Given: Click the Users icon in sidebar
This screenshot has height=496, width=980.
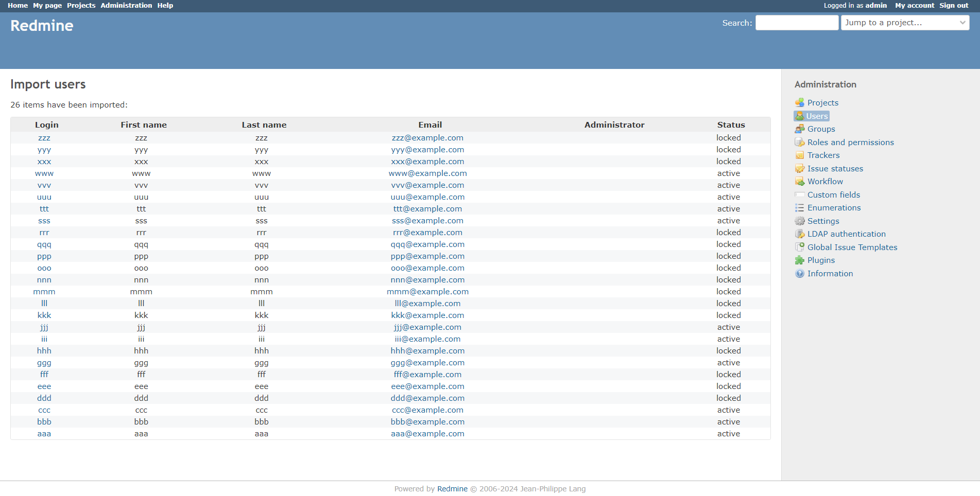Looking at the screenshot, I should (x=799, y=116).
